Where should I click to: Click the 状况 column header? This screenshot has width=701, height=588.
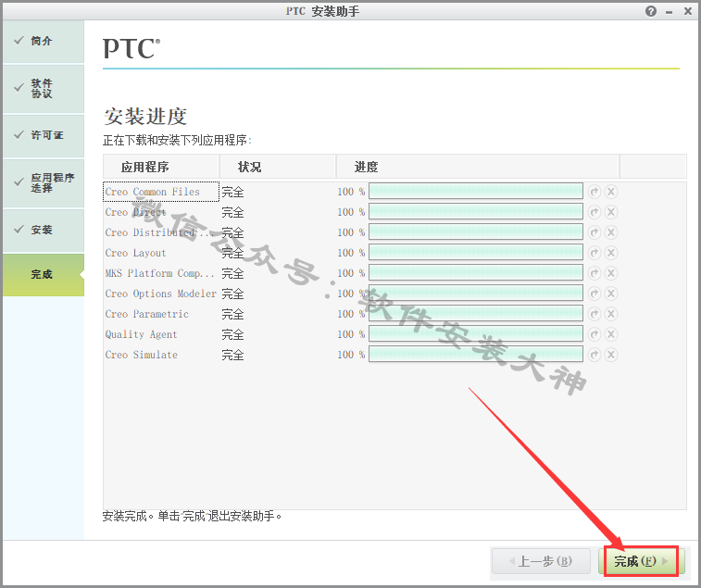(278, 167)
